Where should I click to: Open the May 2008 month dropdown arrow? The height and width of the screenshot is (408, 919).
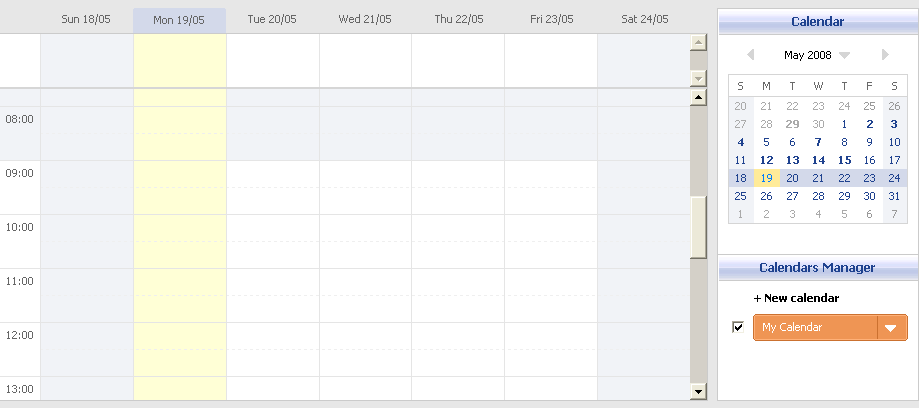click(845, 56)
